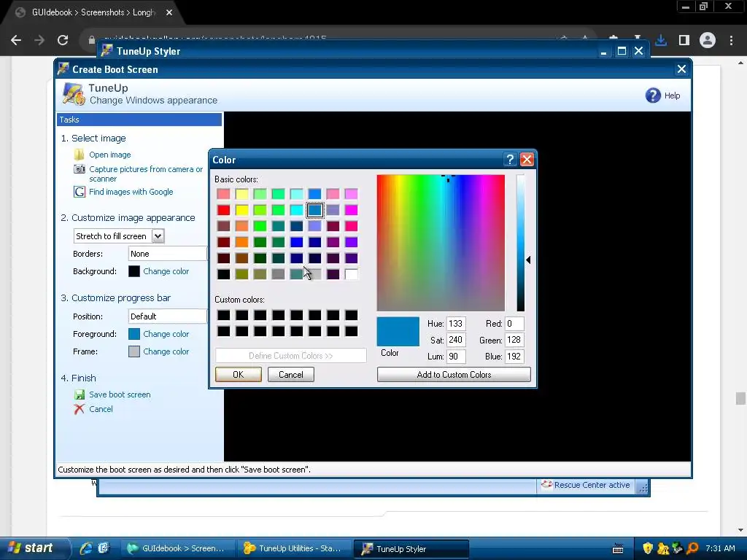The height and width of the screenshot is (560, 747).
Task: Select the yellow basic color swatch
Action: click(x=241, y=210)
